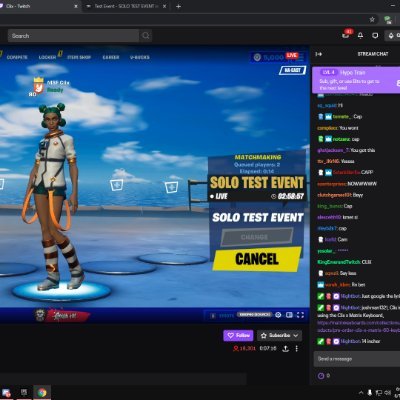Close the Clix - Twitch tab

click(x=76, y=6)
